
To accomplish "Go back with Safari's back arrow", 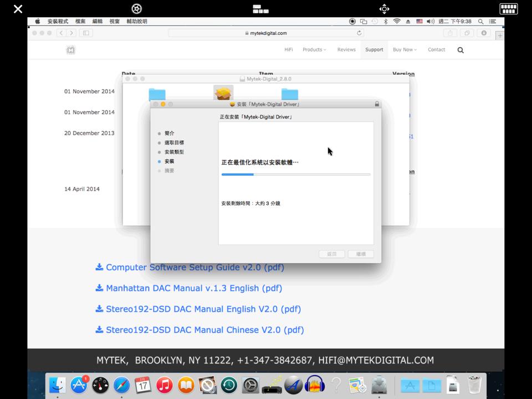I will coord(61,33).
